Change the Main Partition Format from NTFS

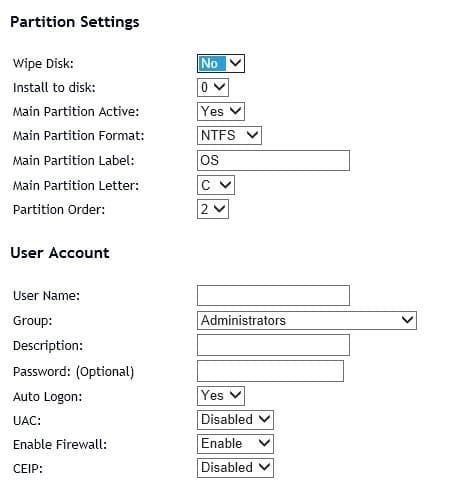(229, 135)
